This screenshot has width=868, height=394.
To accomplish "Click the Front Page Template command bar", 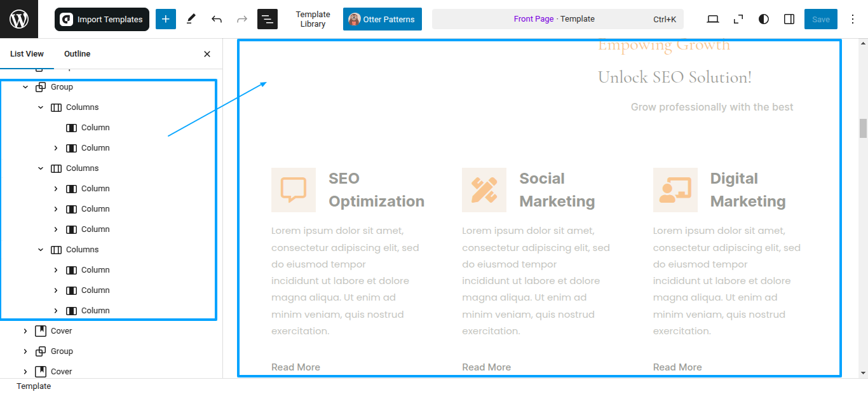I will click(558, 19).
